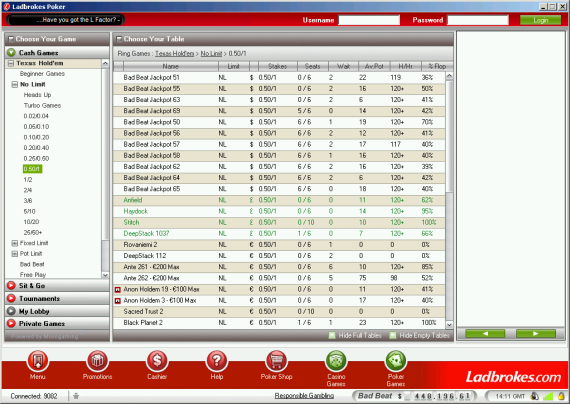Open the Help question mark icon
This screenshot has width=570, height=404.
[217, 361]
